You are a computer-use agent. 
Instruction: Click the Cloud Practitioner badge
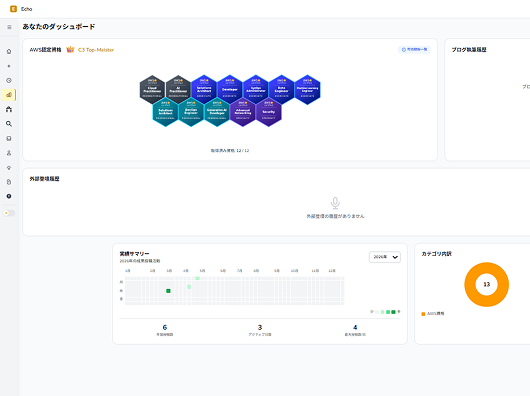[x=152, y=90]
